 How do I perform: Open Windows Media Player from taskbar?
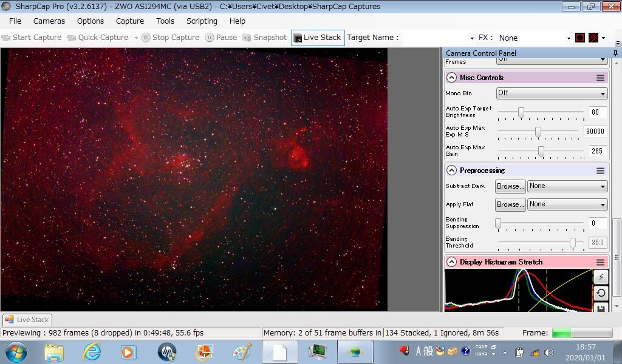point(128,352)
